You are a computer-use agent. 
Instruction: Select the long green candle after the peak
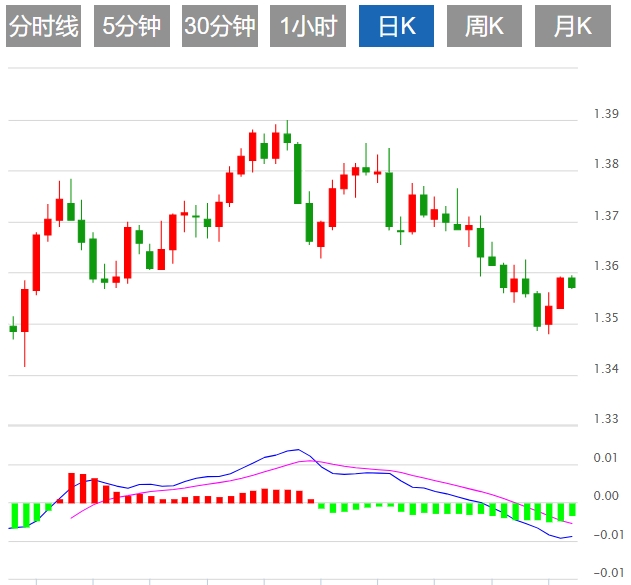298,173
